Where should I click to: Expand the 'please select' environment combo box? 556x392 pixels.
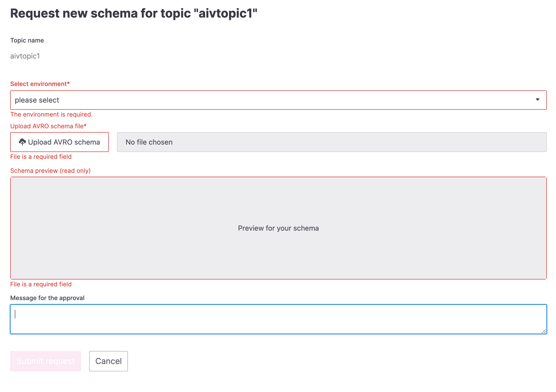click(278, 100)
